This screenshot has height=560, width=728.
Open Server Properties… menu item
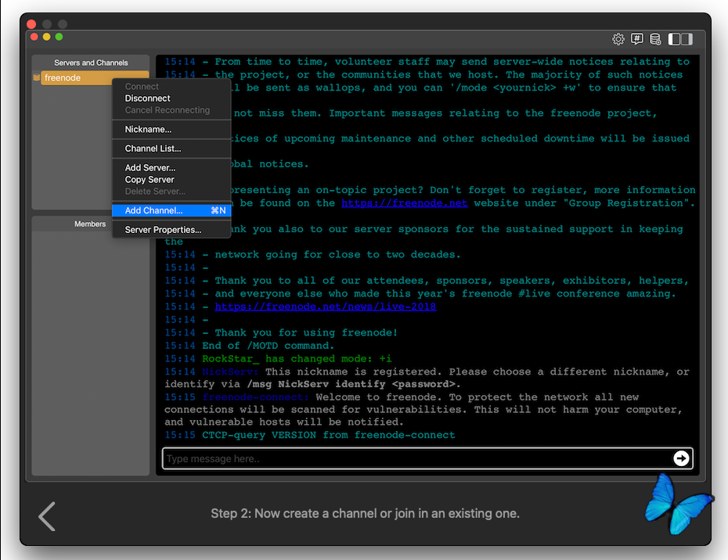(x=163, y=230)
